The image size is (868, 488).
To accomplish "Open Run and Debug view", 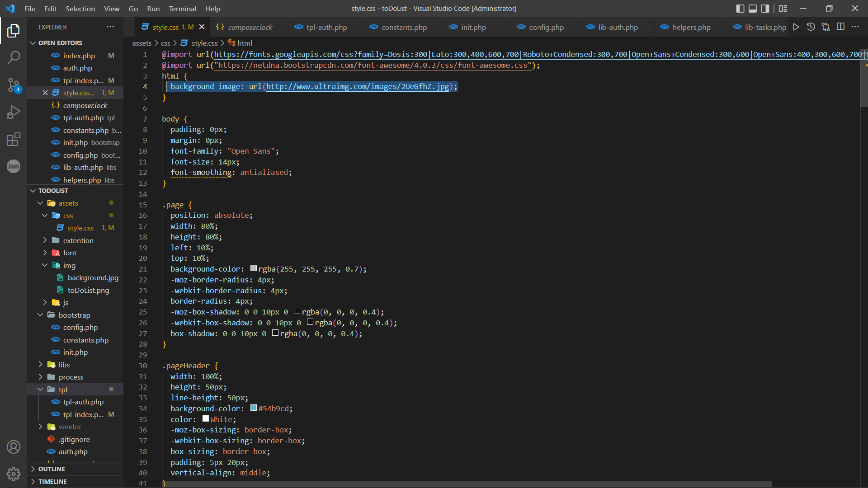I will coord(14,112).
